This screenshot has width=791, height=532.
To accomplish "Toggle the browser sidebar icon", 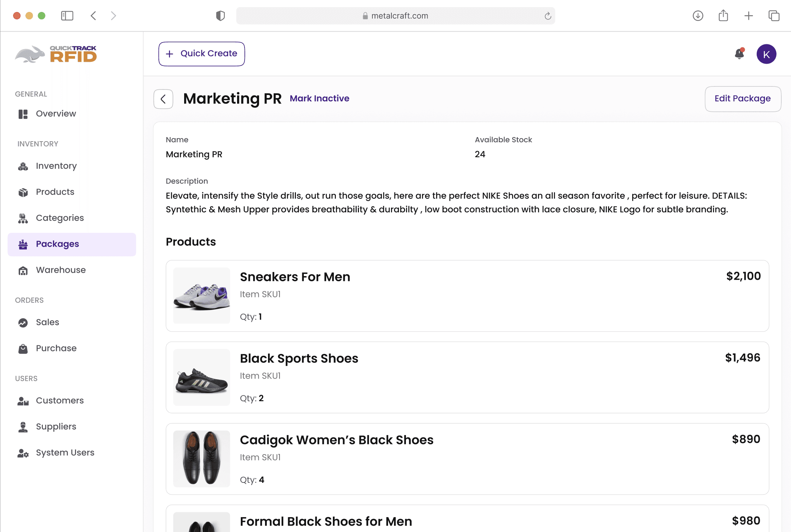I will (x=67, y=16).
